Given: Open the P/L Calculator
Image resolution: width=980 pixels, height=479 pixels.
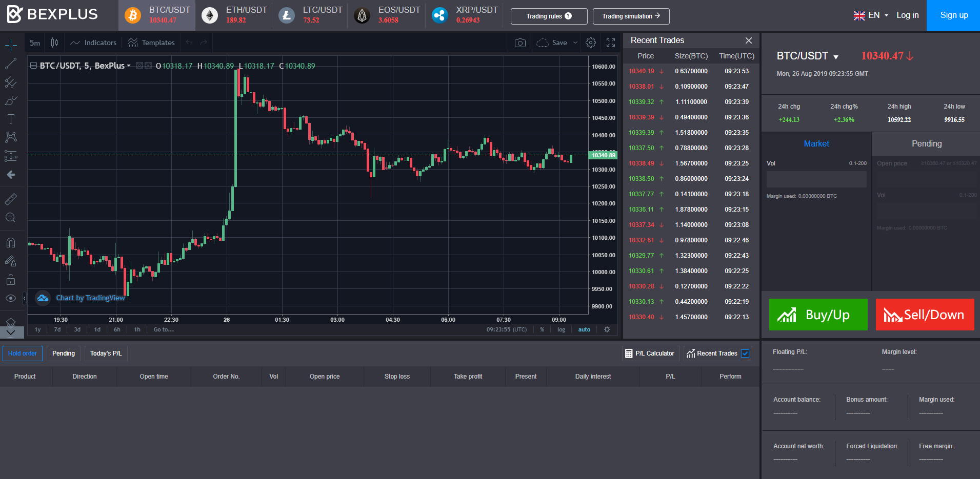Looking at the screenshot, I should [x=650, y=353].
